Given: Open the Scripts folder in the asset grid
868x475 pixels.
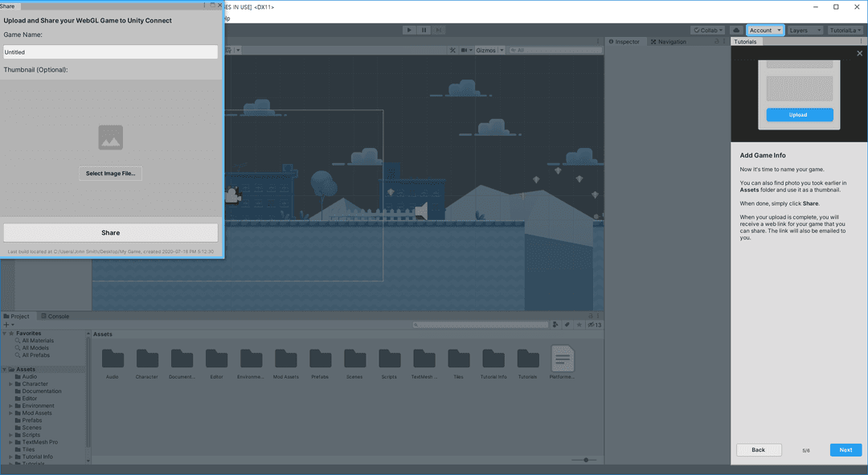Looking at the screenshot, I should [x=390, y=358].
